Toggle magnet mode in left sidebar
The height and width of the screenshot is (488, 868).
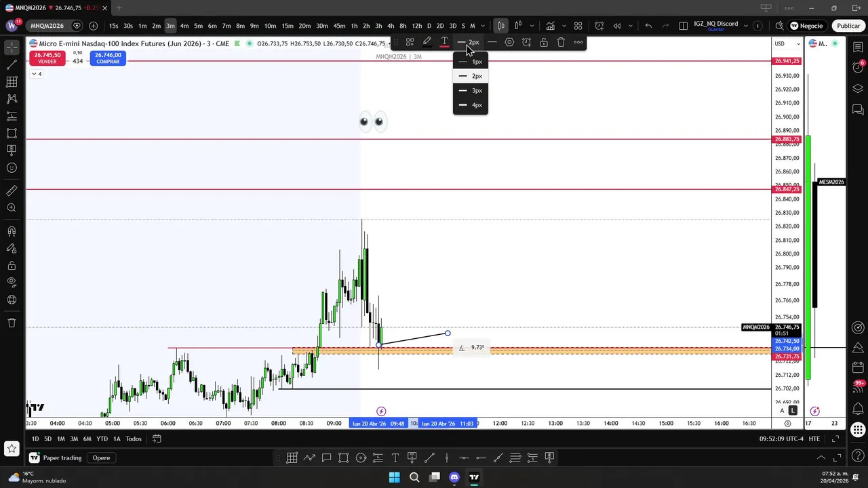(x=12, y=232)
